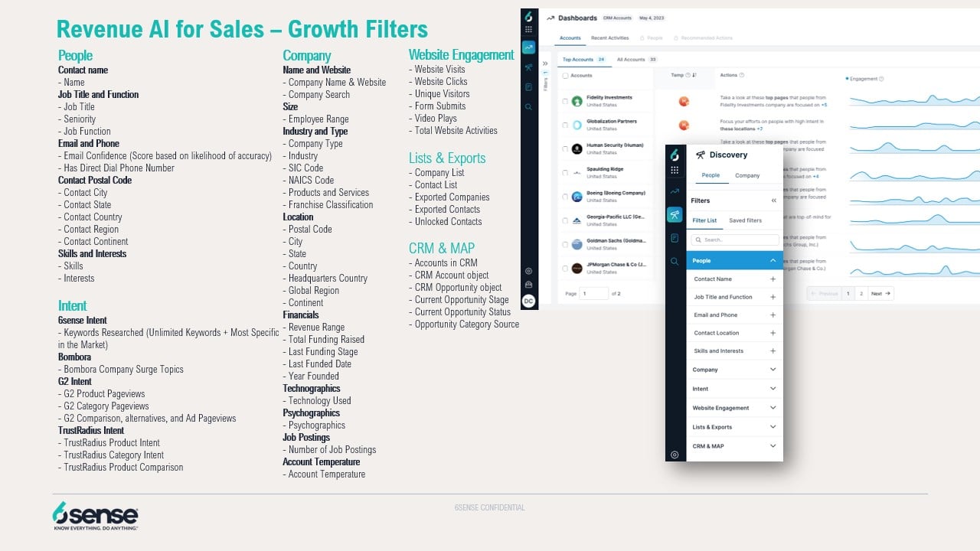Click the +5 link in Fidelity actions
980x551 pixels.
pos(824,104)
